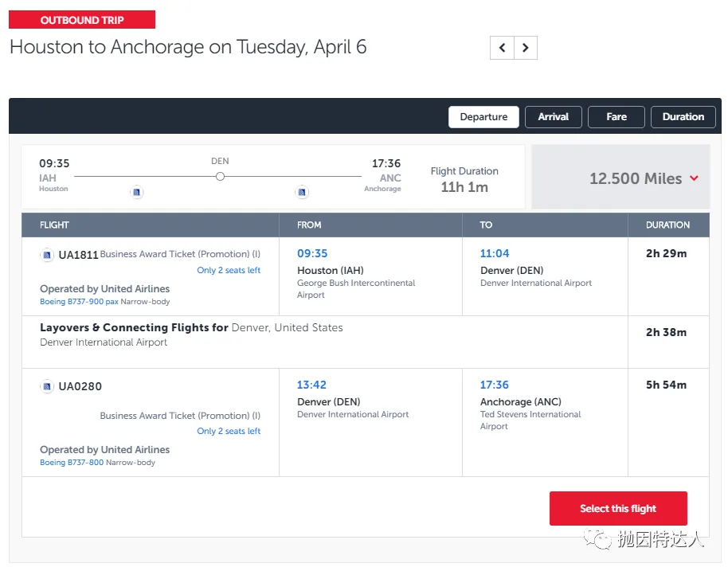Click the United logo beside UA1811
Viewport: 728px width, 571px height.
[47, 255]
